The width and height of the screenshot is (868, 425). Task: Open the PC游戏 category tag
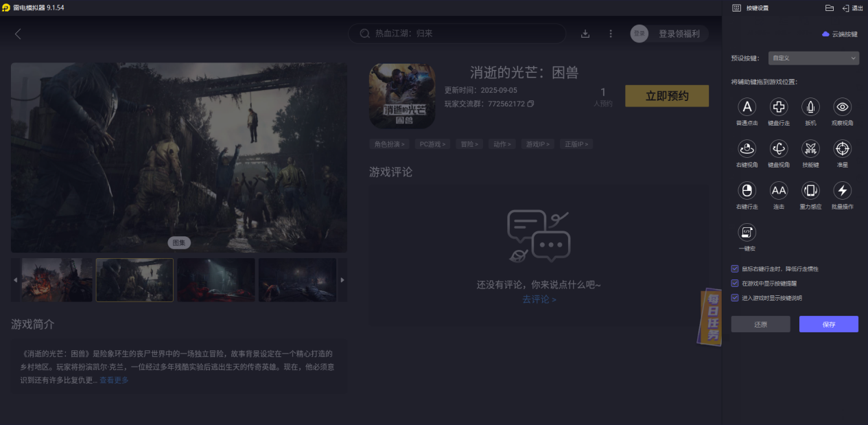[433, 144]
